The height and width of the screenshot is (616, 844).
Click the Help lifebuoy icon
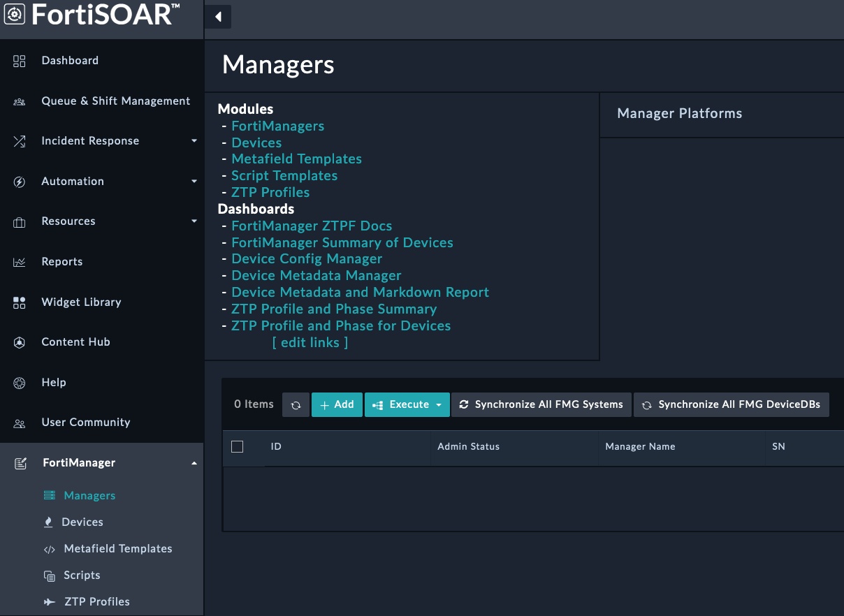pyautogui.click(x=20, y=383)
